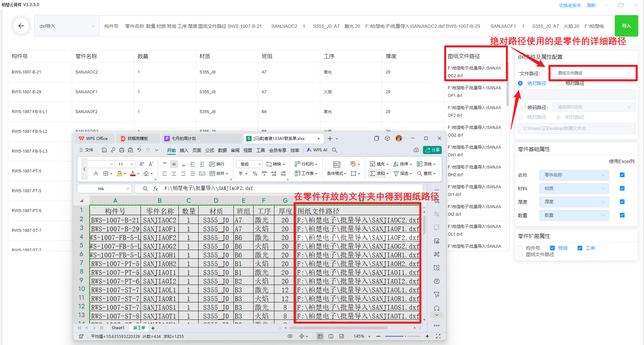644x345 pixels.
Task: Click the 合并 merge cells button
Action: (x=219, y=174)
